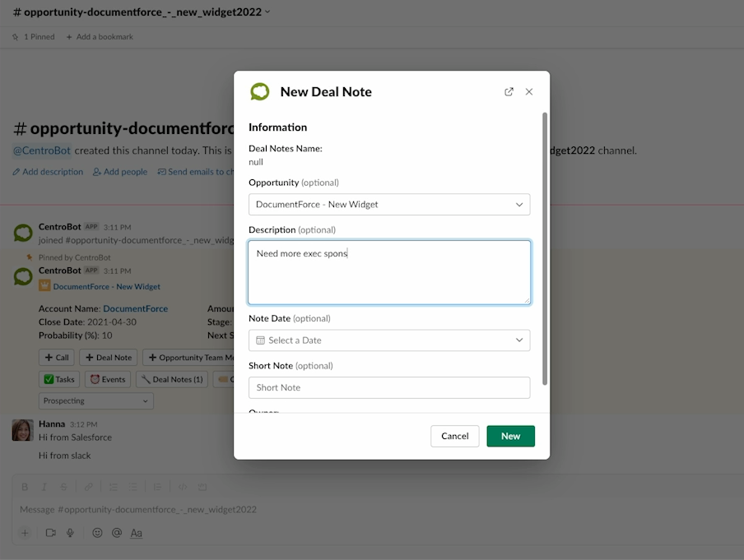Focus the Description text area
The height and width of the screenshot is (560, 744).
[x=389, y=272]
